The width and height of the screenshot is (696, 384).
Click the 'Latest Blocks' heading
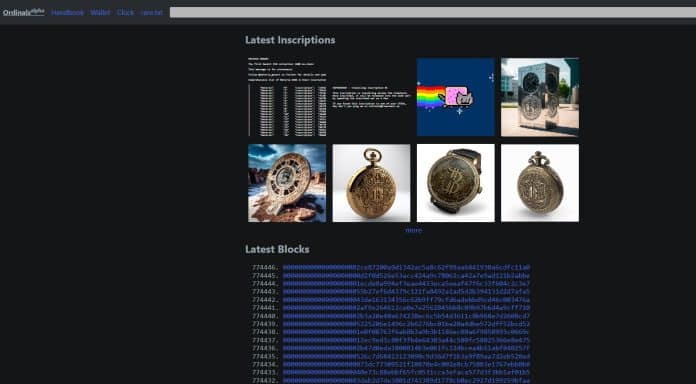(277, 249)
